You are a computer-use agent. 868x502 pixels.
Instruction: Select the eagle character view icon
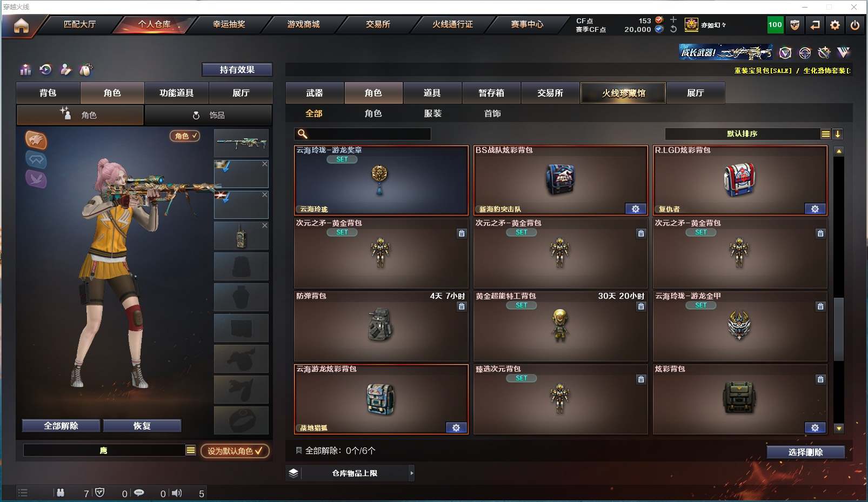pos(36,140)
